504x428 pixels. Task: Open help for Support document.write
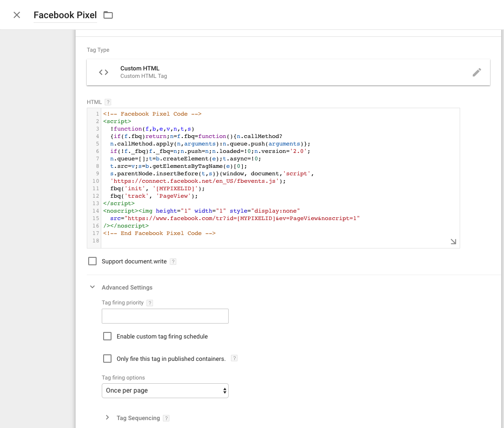click(x=173, y=262)
